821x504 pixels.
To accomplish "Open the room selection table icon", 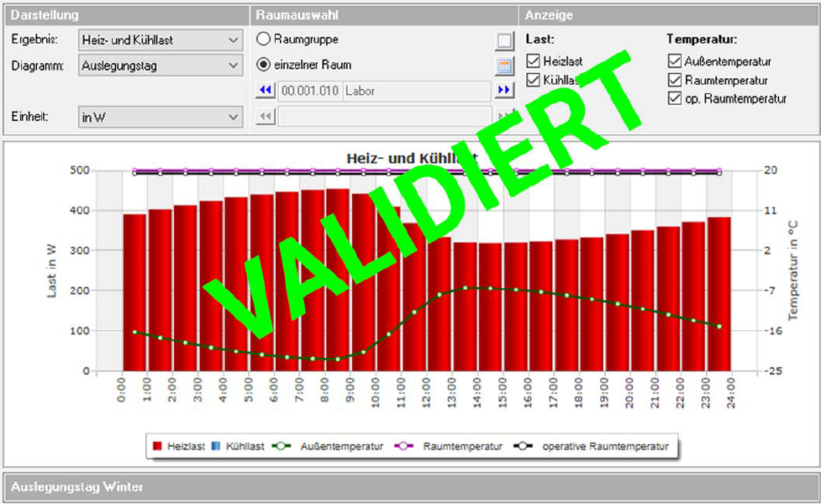I will click(504, 66).
